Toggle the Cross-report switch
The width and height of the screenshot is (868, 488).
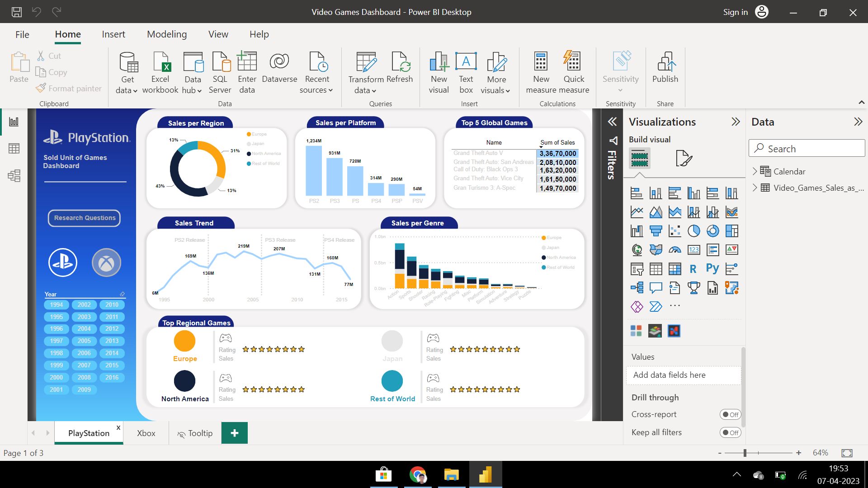730,414
